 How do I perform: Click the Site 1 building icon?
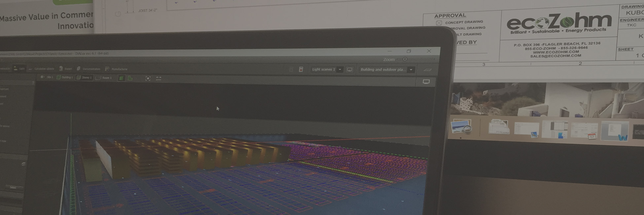pos(42,77)
